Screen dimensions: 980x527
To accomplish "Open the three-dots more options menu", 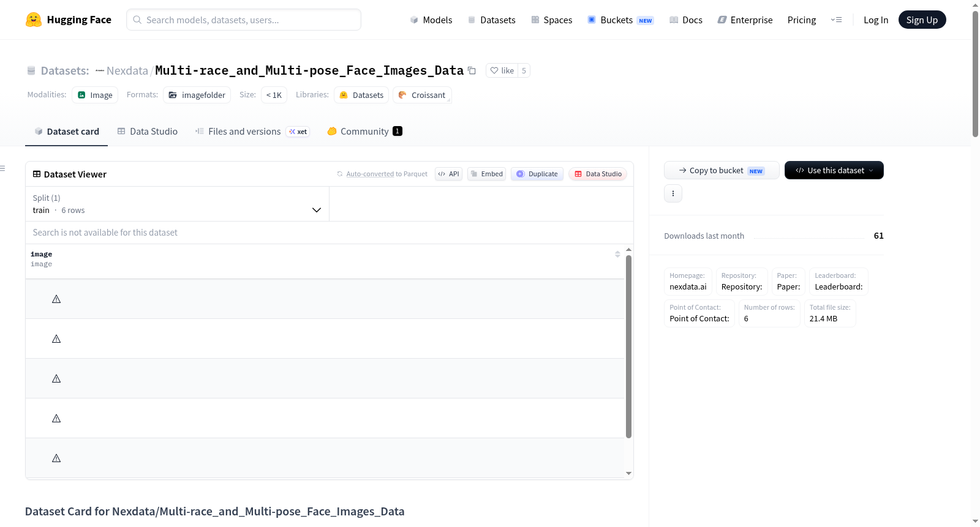I will pos(673,193).
